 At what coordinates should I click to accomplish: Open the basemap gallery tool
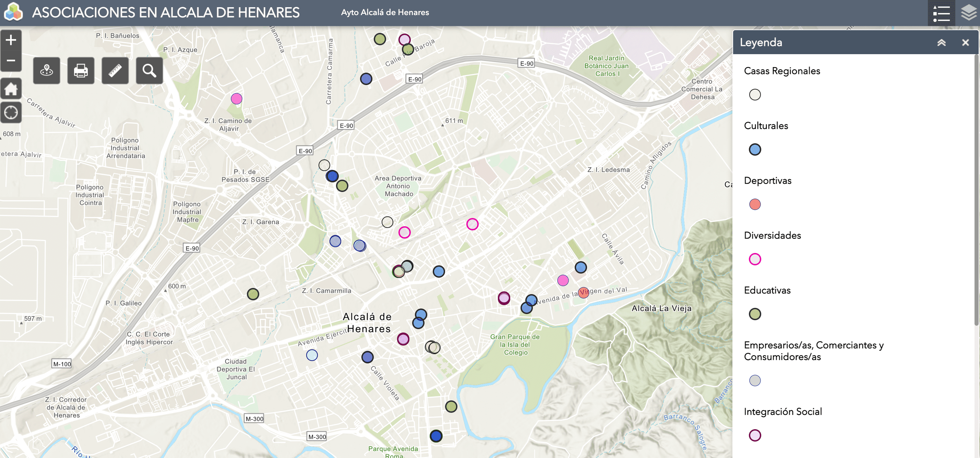click(x=46, y=71)
